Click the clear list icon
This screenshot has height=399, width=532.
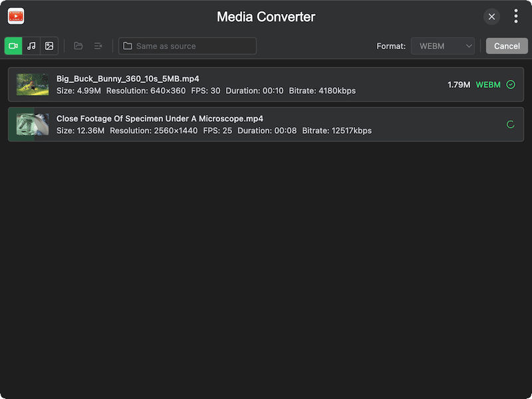pyautogui.click(x=98, y=46)
